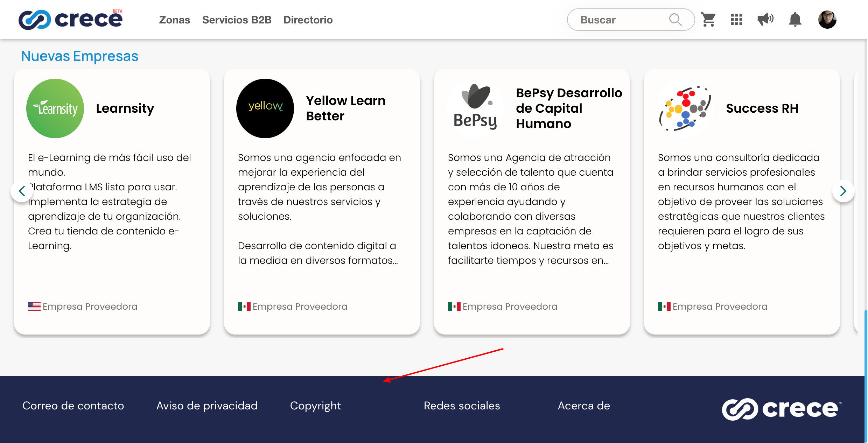Click 'Somos una Agencia de atracción' paragraph
This screenshot has width=868, height=443.
531,209
